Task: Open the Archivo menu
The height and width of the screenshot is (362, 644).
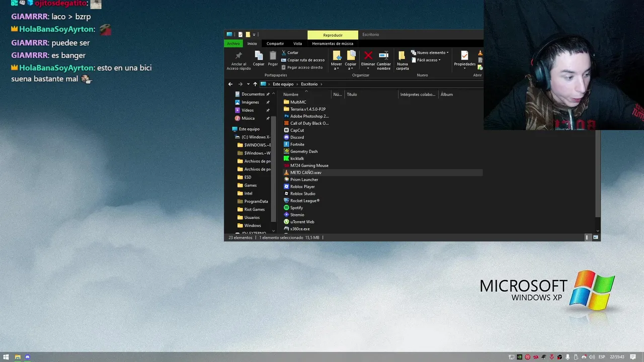Action: pyautogui.click(x=233, y=44)
